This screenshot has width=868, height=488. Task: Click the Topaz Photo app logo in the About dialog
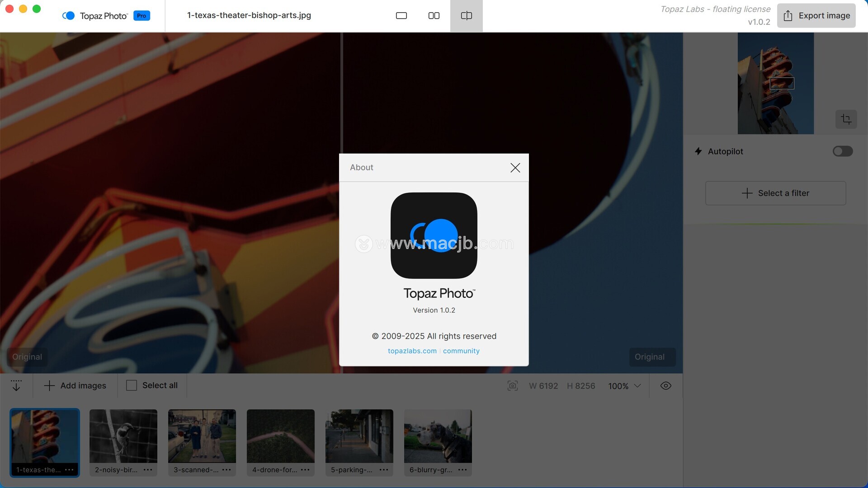tap(434, 235)
